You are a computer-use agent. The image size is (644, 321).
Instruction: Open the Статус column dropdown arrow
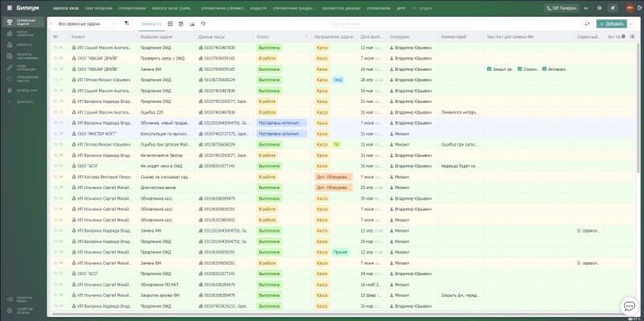[x=306, y=37]
